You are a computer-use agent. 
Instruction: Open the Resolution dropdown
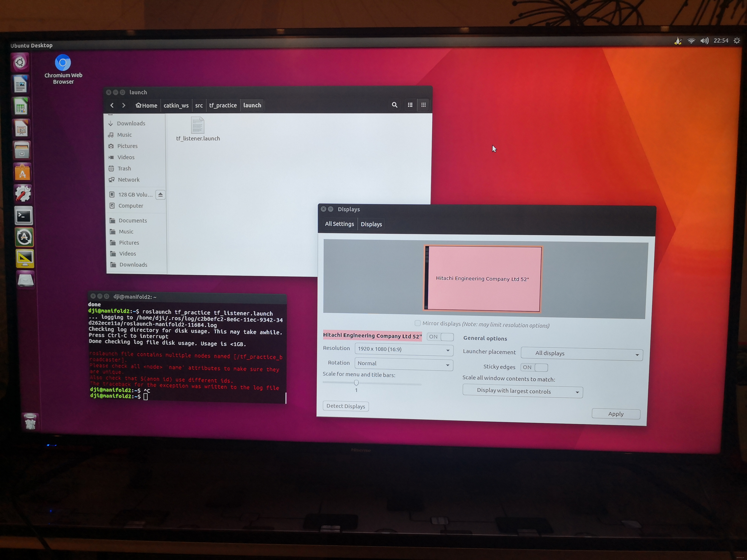tap(404, 349)
